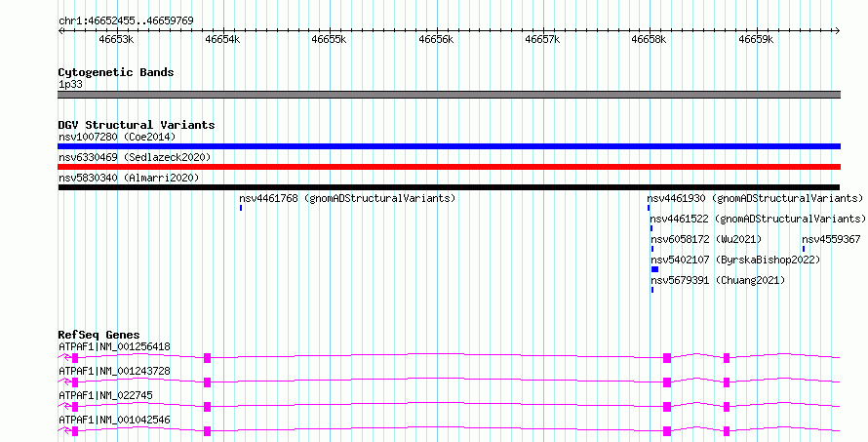Select transcript label ATPAF1|NM_001256418

[114, 347]
